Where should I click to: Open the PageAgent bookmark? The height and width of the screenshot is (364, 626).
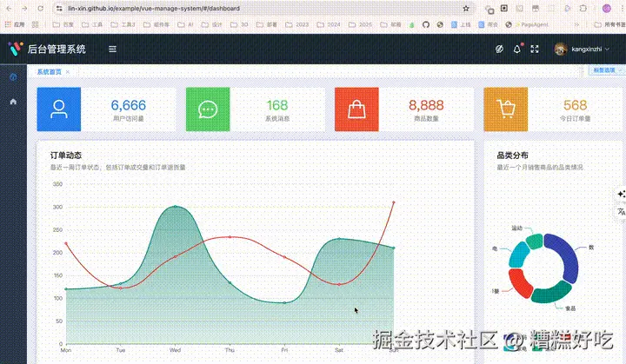[x=528, y=24]
